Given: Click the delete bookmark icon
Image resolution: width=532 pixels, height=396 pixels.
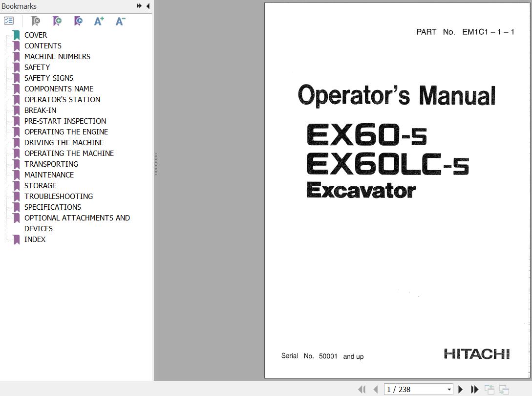Looking at the screenshot, I should click(35, 21).
